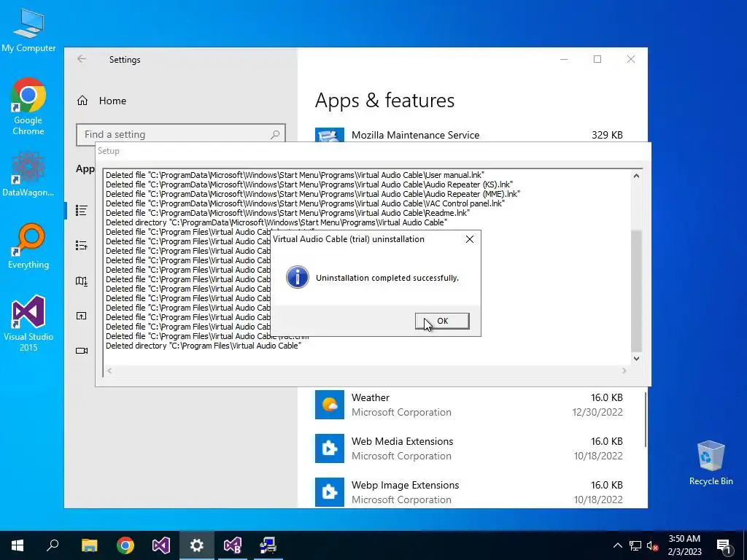The height and width of the screenshot is (560, 747).
Task: Show hidden system tray icons
Action: [617, 545]
